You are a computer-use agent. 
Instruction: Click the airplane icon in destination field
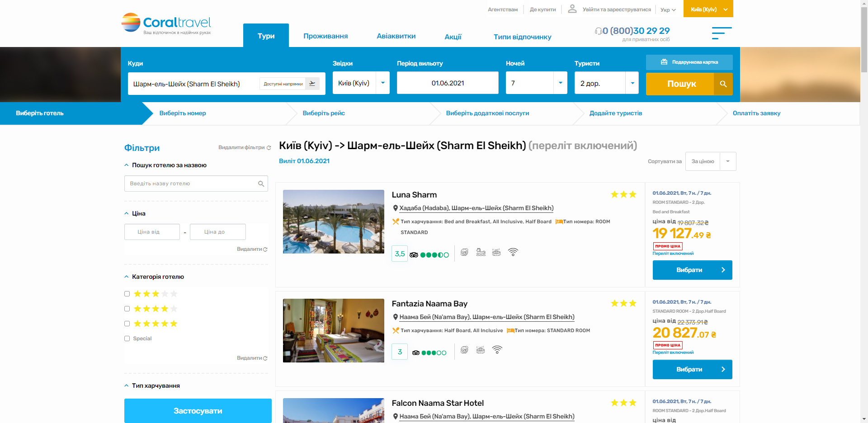click(x=312, y=84)
